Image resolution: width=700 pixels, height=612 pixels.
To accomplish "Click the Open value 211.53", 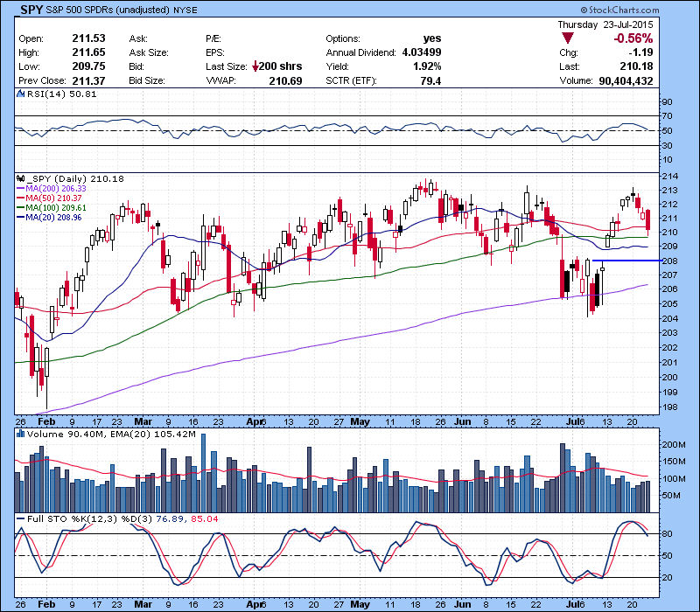I will coord(89,38).
